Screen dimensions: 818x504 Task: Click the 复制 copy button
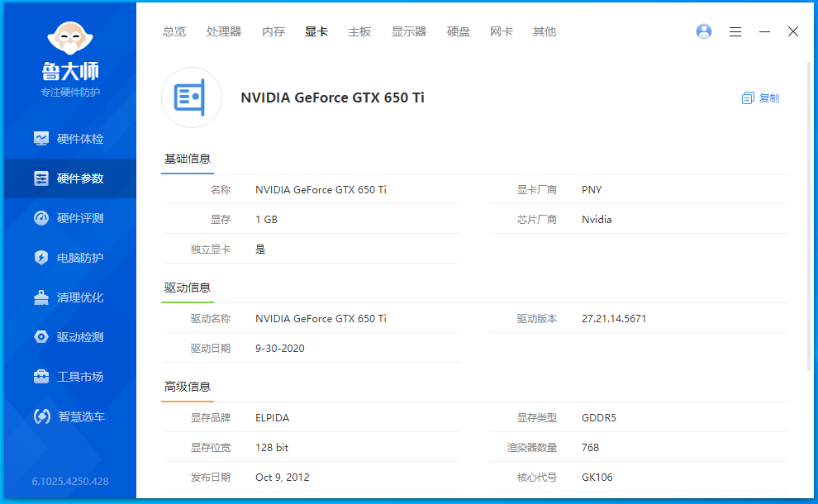[x=760, y=98]
